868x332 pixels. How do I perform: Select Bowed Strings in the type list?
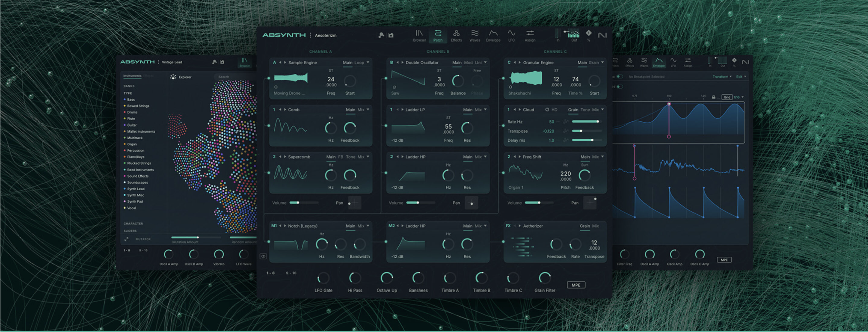[138, 106]
